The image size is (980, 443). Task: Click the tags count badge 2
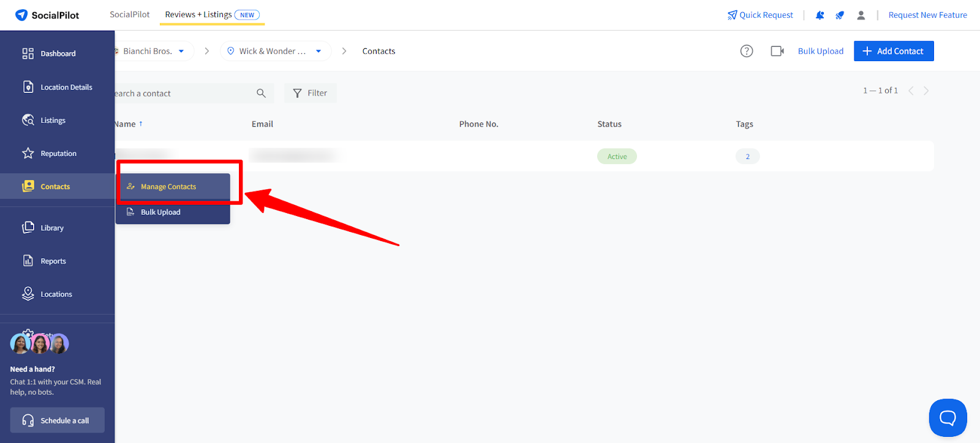(747, 157)
